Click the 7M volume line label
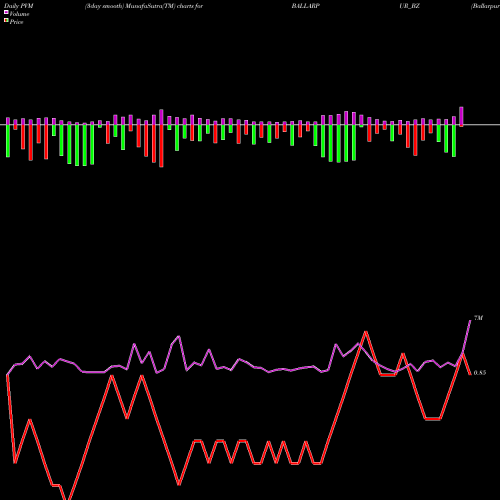Viewport: 500px width, 500px height. 478,318
